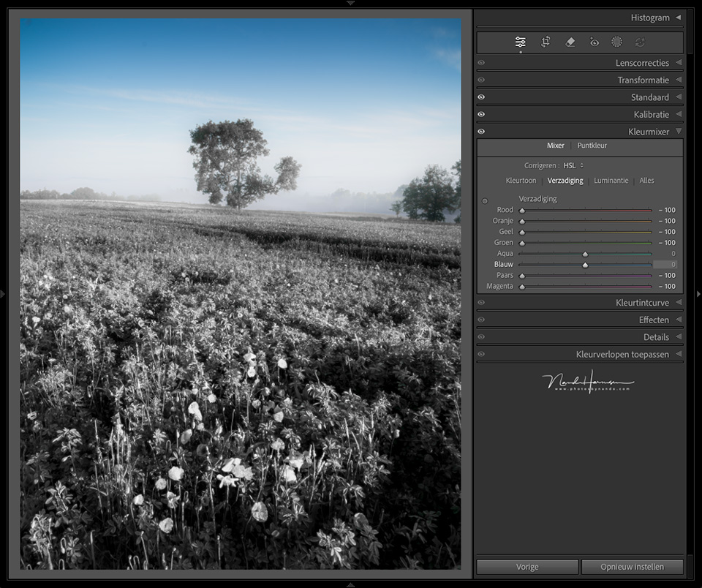Image resolution: width=702 pixels, height=588 pixels.
Task: Open the Masking circle tool
Action: point(616,42)
